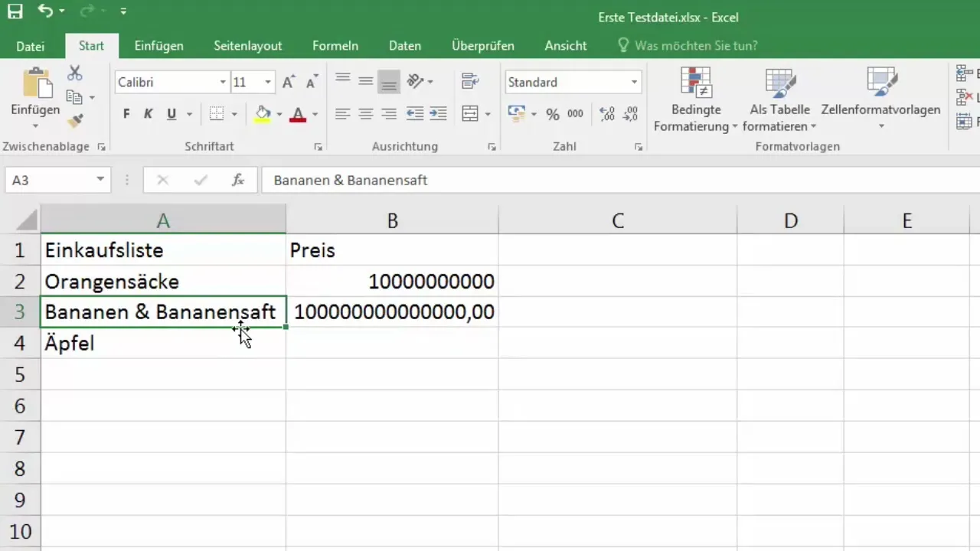
Task: Click the Undo arrow icon
Action: coord(45,11)
